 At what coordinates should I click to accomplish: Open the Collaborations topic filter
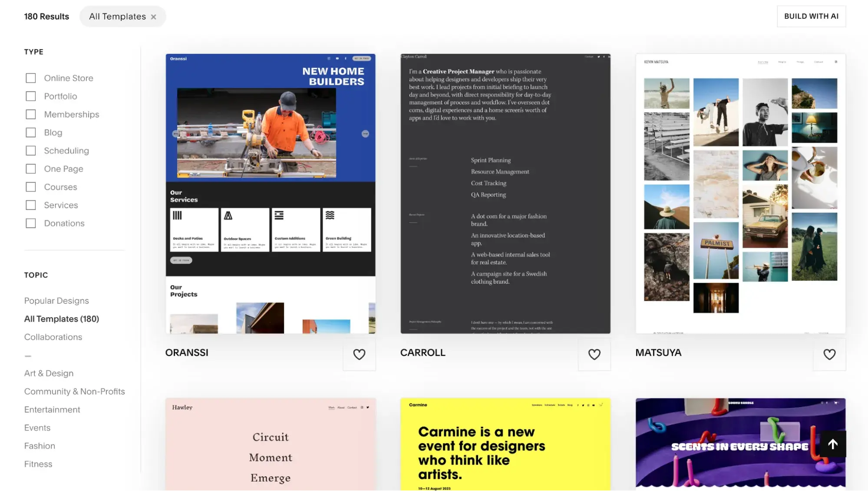tap(53, 337)
